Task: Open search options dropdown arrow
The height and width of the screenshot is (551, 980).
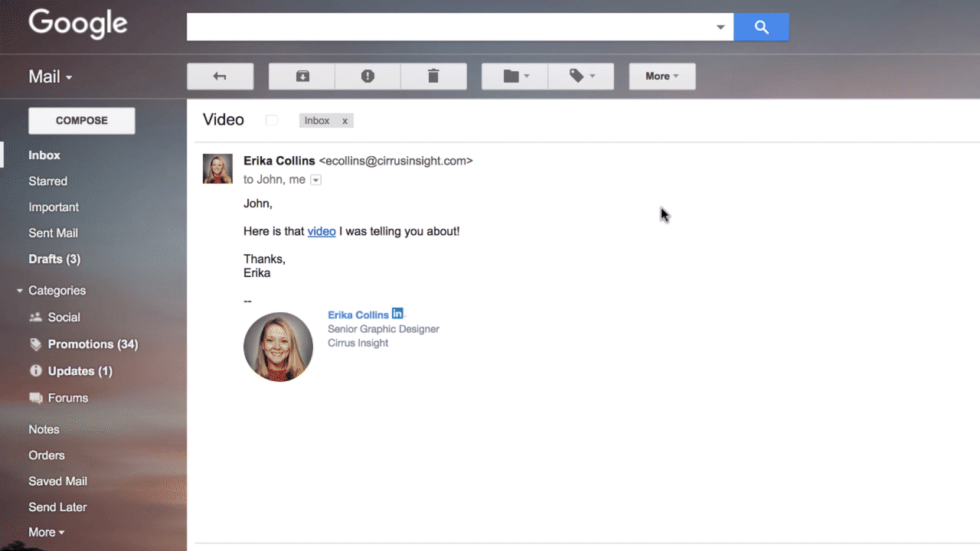Action: click(x=720, y=28)
